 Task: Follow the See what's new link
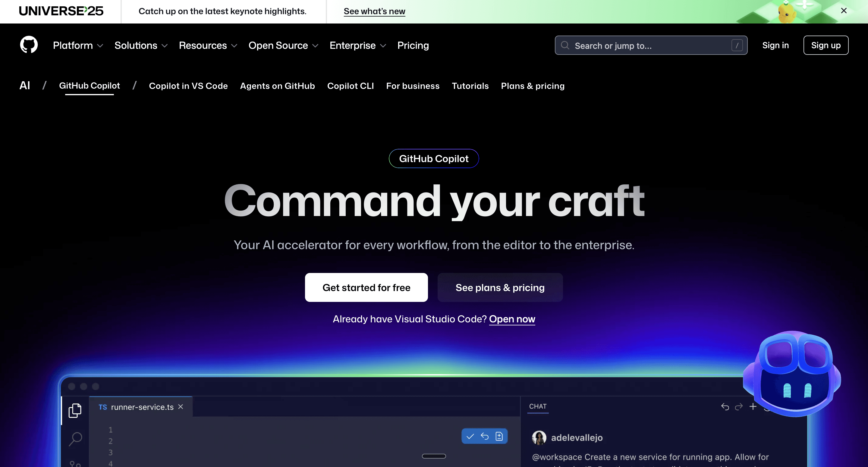pyautogui.click(x=374, y=11)
